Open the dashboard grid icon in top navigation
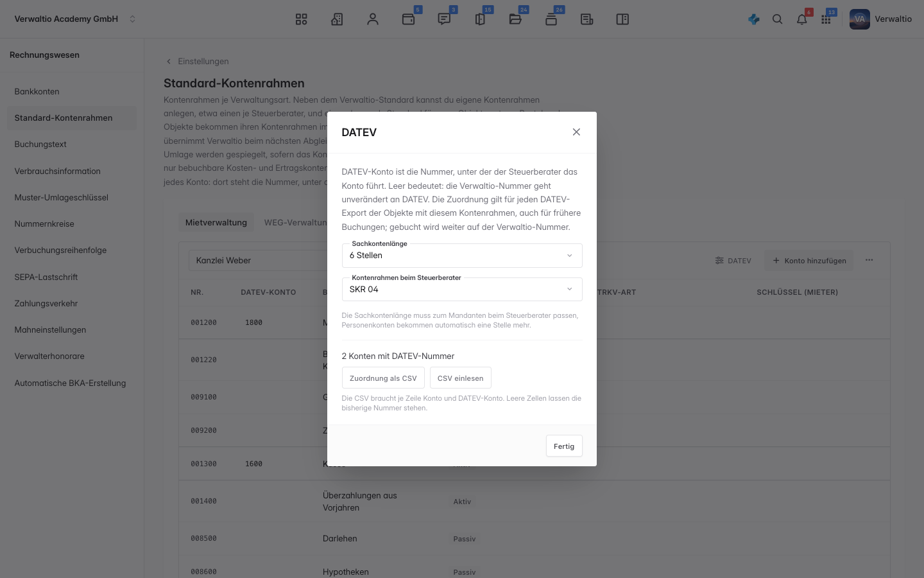This screenshot has width=924, height=578. click(x=302, y=19)
